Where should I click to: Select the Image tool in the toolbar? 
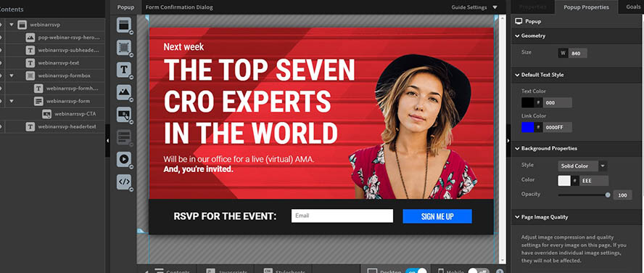click(x=123, y=92)
